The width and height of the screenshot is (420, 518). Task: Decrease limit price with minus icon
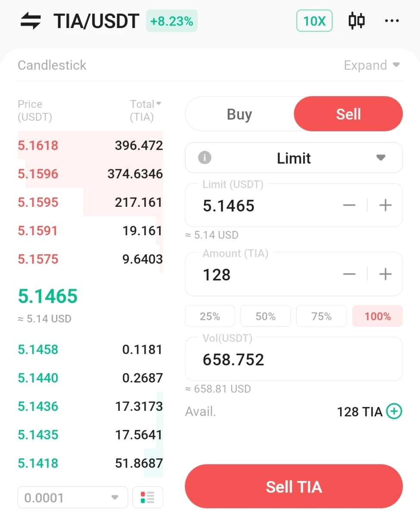(349, 205)
